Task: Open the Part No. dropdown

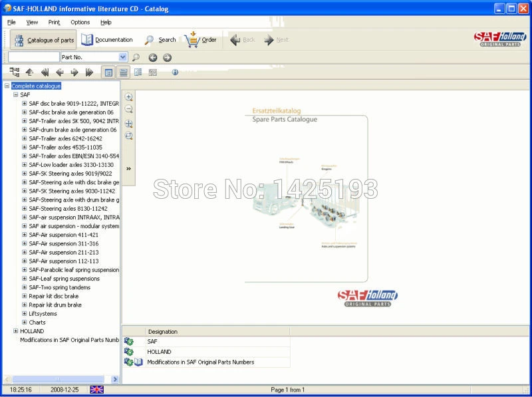Action: 123,57
